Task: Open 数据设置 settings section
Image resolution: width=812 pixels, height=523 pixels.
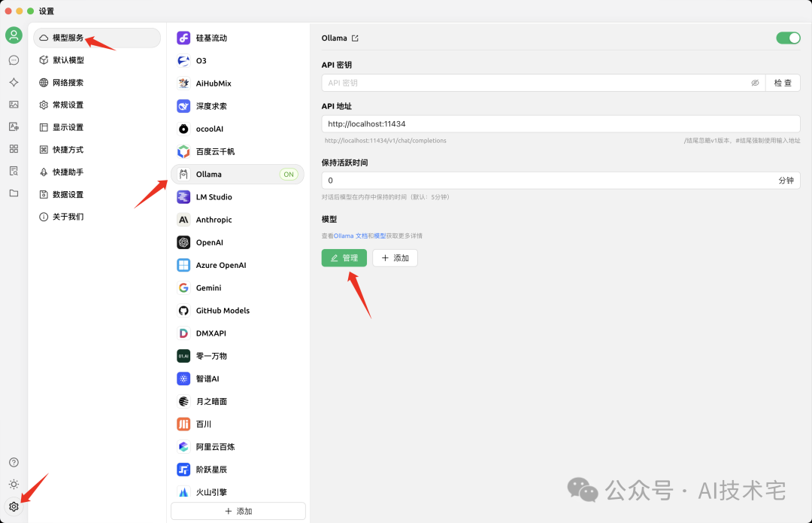Action: click(97, 194)
